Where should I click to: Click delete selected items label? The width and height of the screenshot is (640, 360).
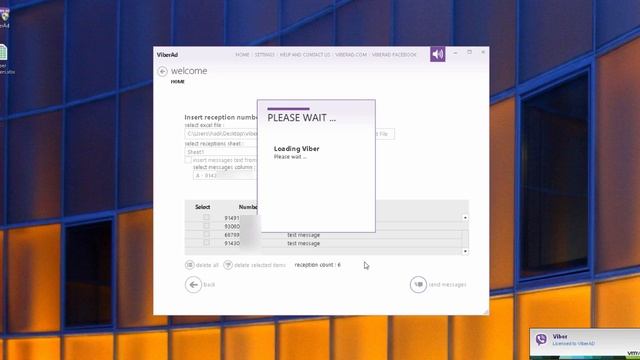260,265
